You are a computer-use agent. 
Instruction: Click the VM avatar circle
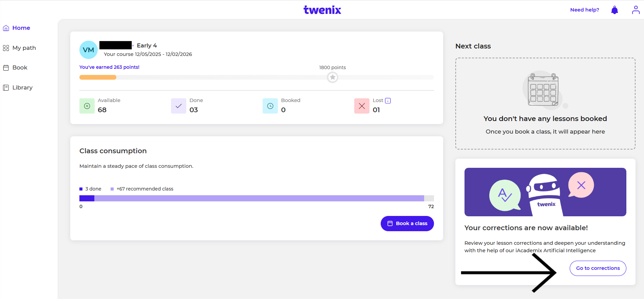pyautogui.click(x=89, y=50)
